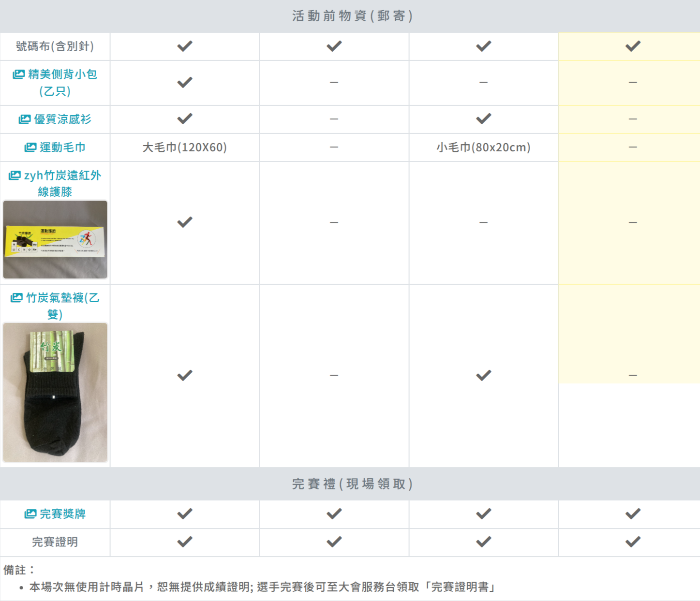Select the 小毛巾(80x20cm) cell
The image size is (700, 601).
[483, 147]
